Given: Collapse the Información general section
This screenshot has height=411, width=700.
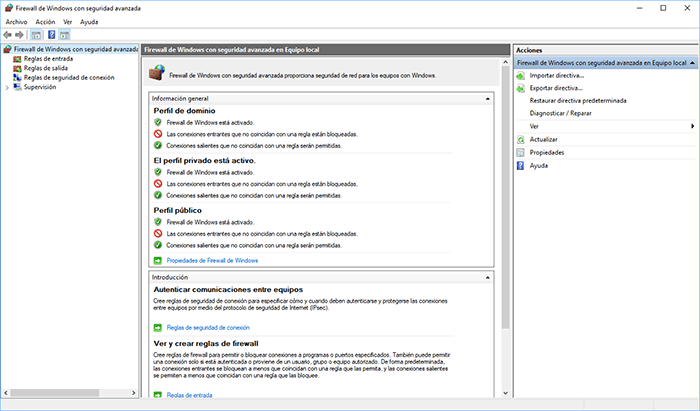Looking at the screenshot, I should 487,99.
